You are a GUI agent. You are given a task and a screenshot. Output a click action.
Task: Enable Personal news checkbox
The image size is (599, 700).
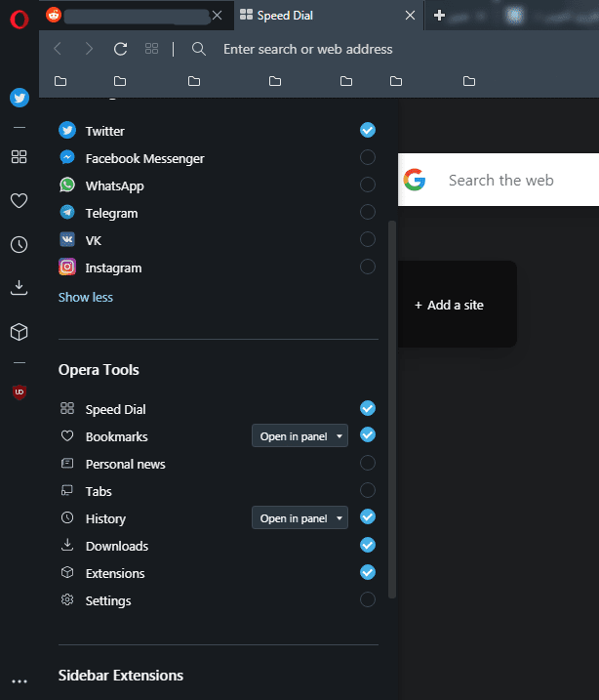368,464
